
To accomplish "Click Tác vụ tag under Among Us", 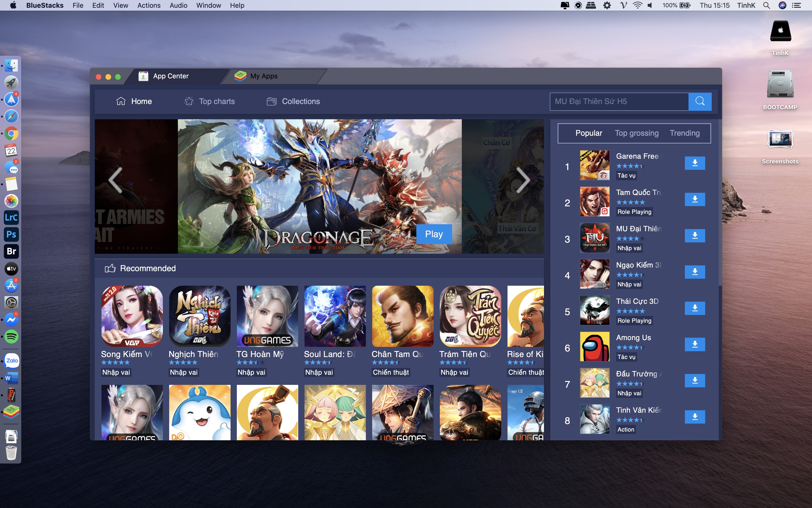I will [626, 357].
